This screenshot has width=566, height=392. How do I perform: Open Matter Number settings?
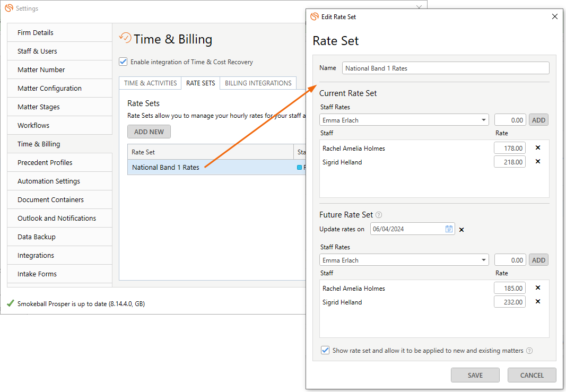point(59,69)
